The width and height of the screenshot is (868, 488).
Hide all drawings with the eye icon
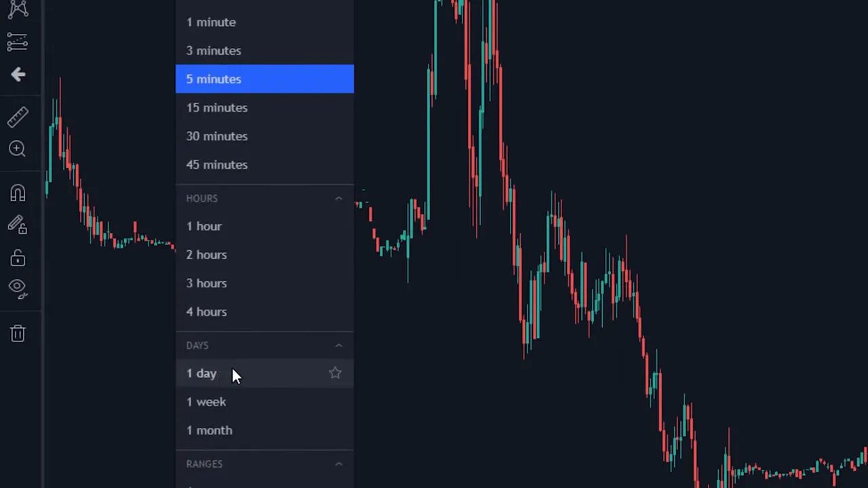point(18,287)
